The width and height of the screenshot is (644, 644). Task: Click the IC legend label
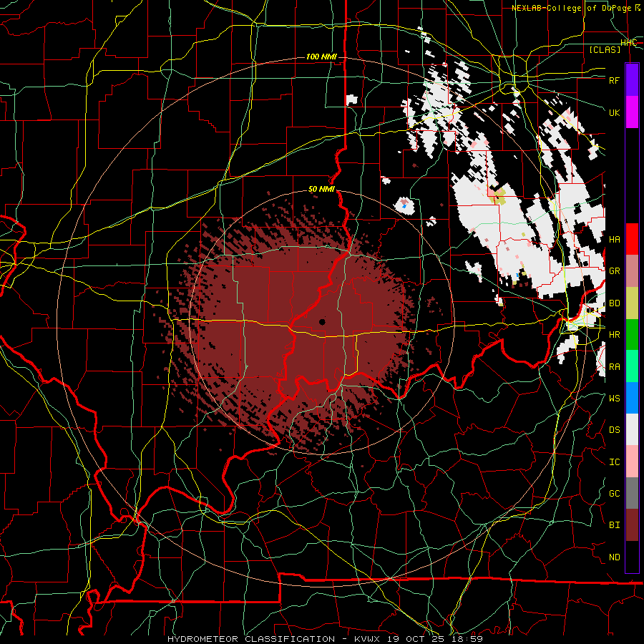point(615,462)
